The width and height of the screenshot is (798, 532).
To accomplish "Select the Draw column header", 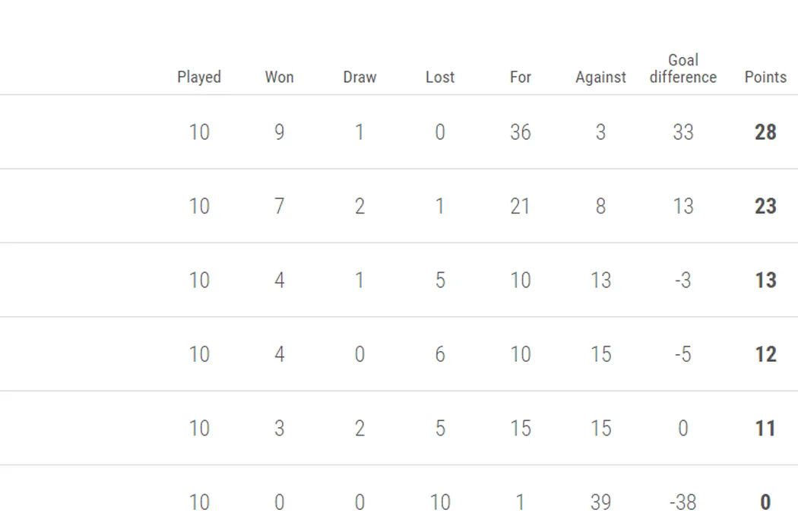I will click(359, 77).
